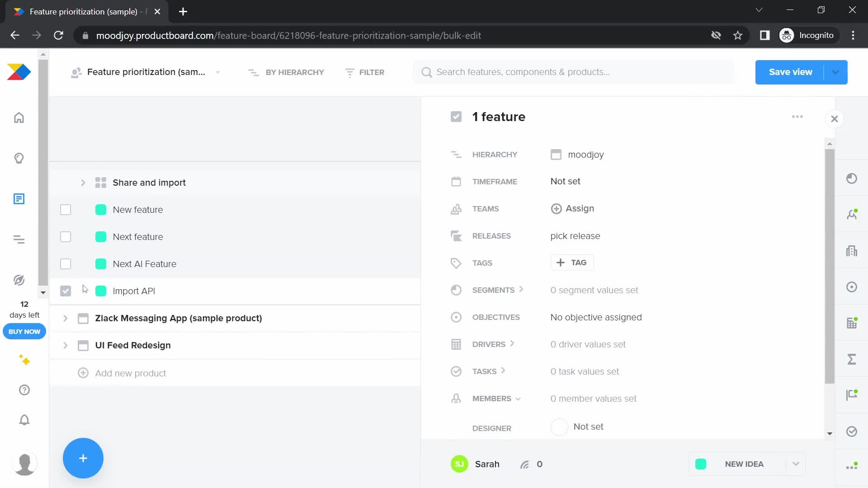Select the green color swatch for Import API
The width and height of the screenshot is (868, 488).
click(100, 291)
